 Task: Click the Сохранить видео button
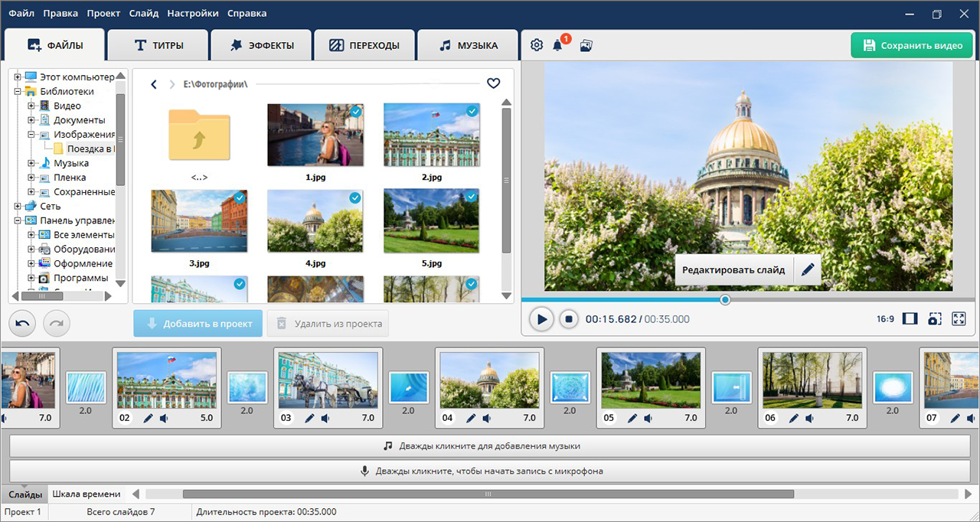912,45
